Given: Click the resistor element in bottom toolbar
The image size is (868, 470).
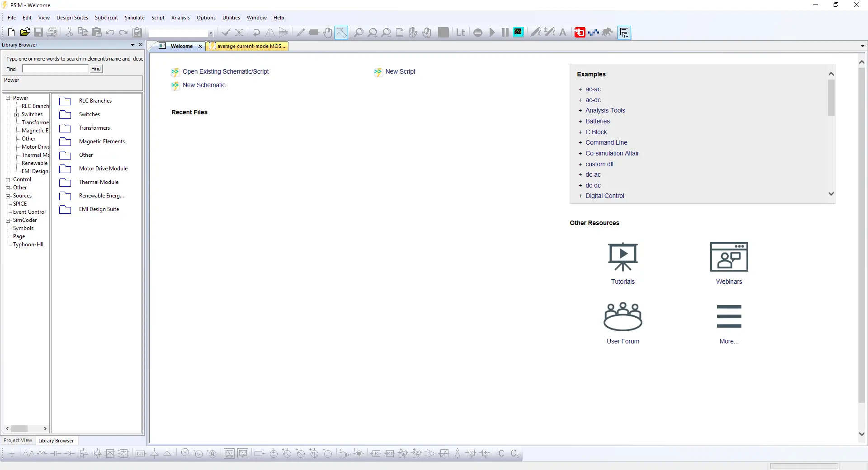Looking at the screenshot, I should pyautogui.click(x=28, y=453).
